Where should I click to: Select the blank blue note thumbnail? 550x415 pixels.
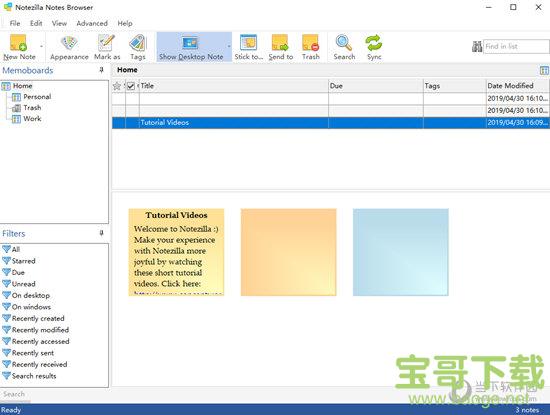tap(401, 252)
